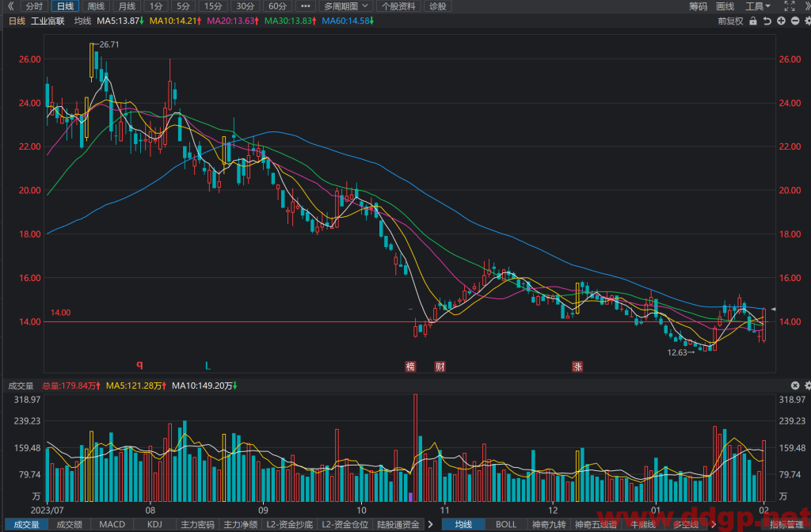Click the 涨 event marker

577,367
